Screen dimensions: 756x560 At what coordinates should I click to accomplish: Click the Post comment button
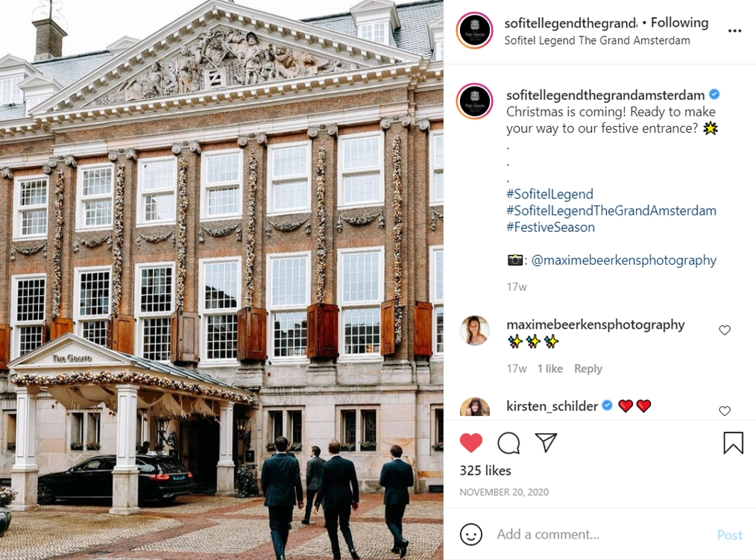pyautogui.click(x=729, y=535)
